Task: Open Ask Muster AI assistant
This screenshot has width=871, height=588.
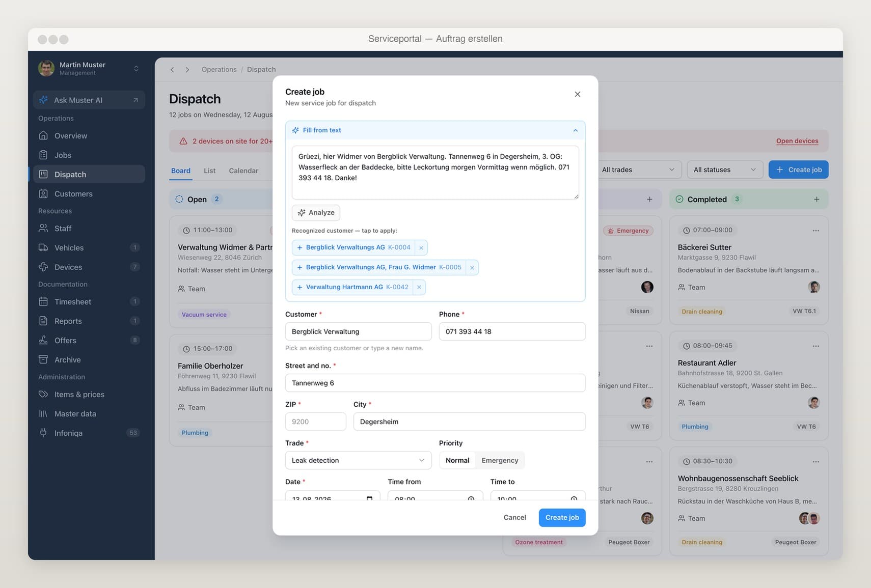Action: tap(89, 100)
